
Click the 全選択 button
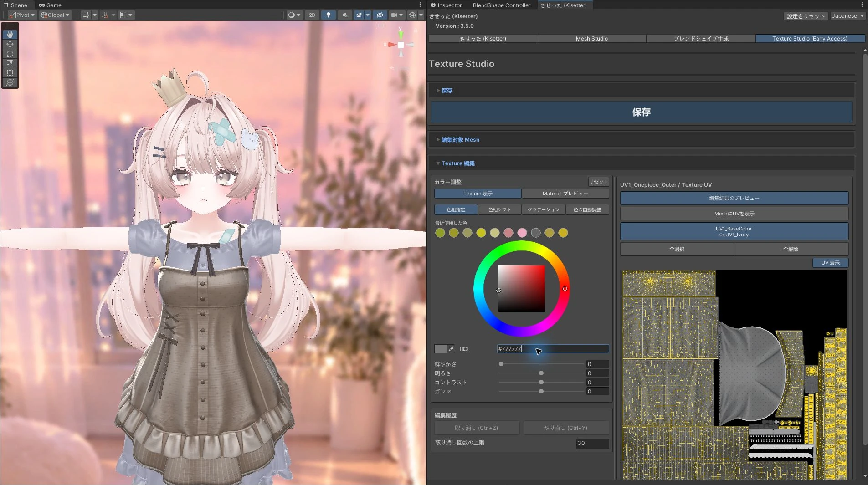click(x=677, y=249)
